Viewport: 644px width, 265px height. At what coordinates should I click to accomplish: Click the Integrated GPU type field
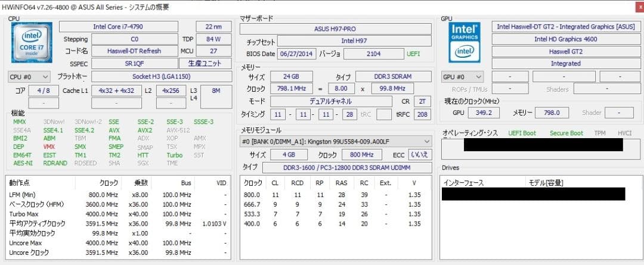[565, 64]
